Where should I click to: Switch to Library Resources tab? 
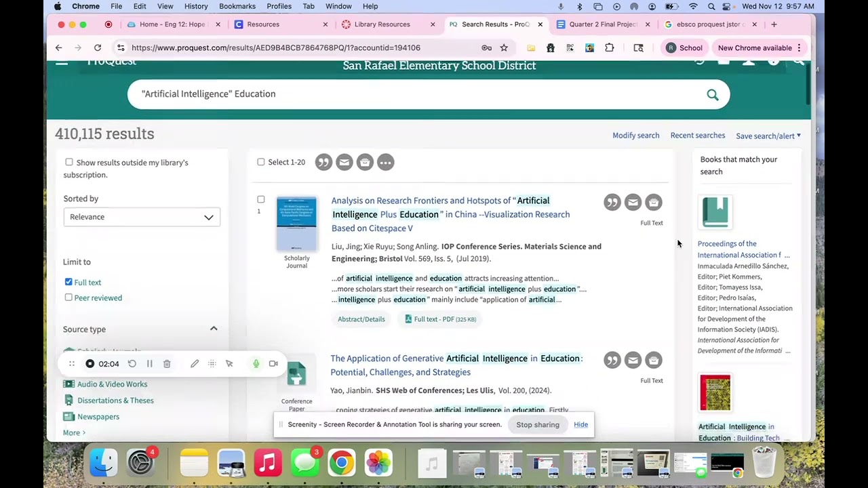(382, 24)
